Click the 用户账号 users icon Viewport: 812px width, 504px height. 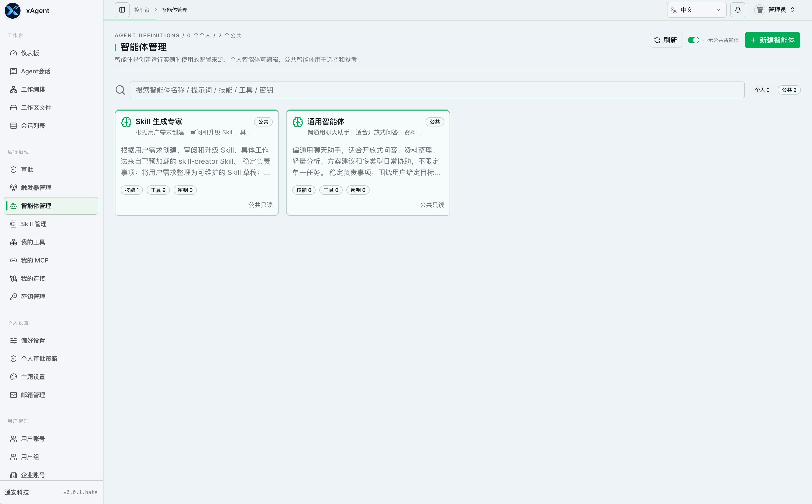(13, 439)
